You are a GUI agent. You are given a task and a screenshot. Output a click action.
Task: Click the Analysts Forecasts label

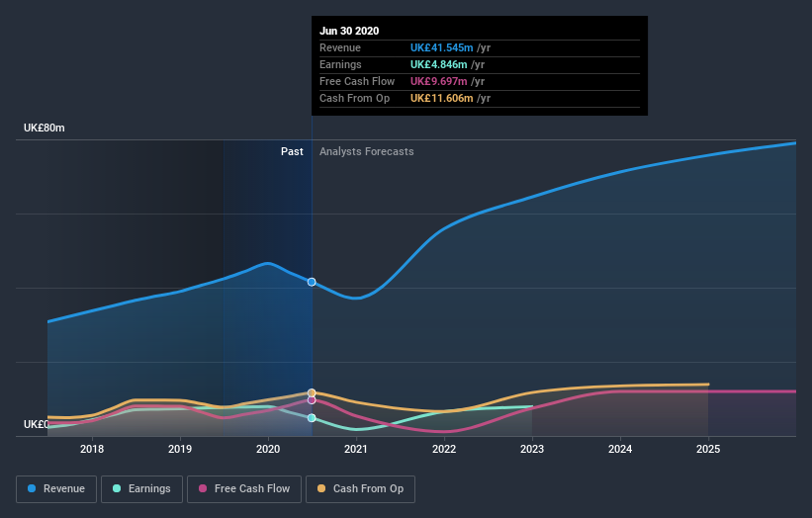[x=367, y=151]
